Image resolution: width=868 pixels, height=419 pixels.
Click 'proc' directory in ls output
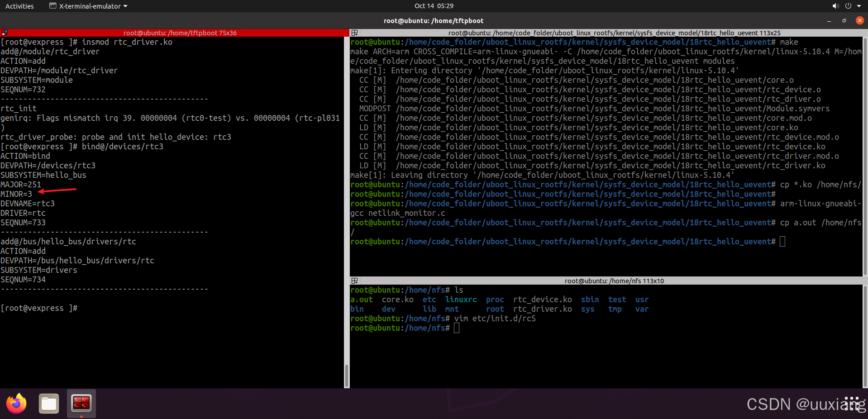(495, 300)
